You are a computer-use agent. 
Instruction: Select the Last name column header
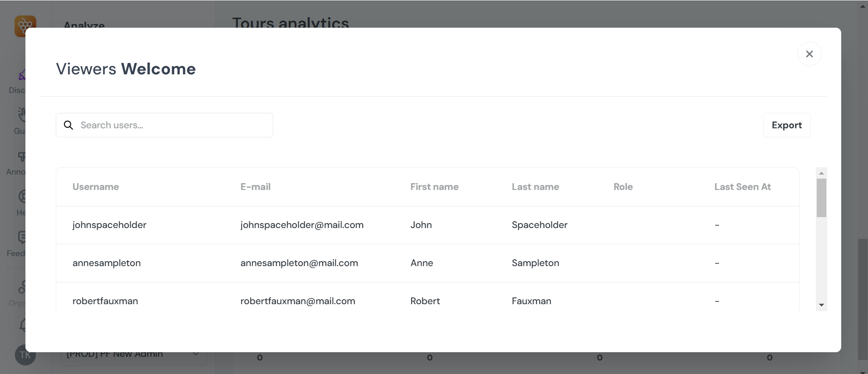coord(535,187)
